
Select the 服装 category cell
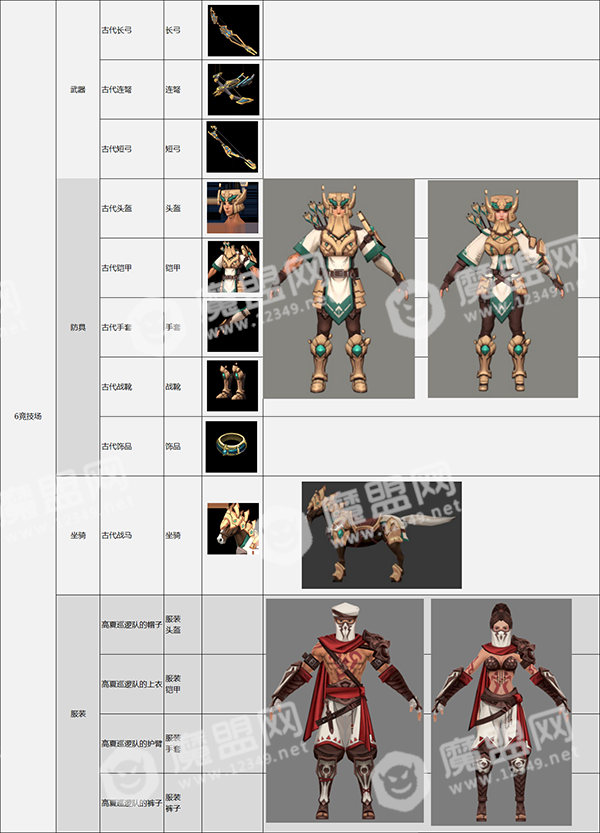pyautogui.click(x=78, y=714)
